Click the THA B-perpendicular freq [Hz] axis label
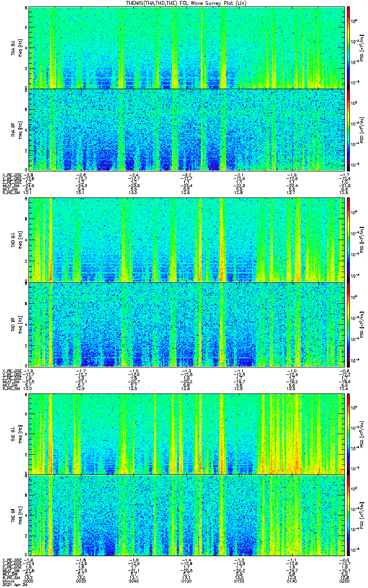 point(20,48)
